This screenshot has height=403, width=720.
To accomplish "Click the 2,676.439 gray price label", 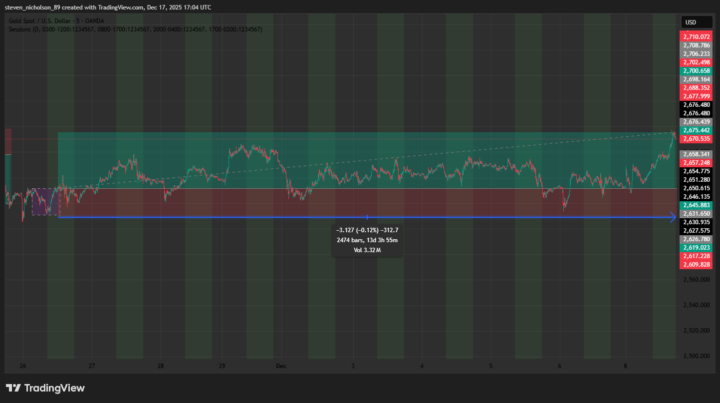I will click(x=696, y=122).
